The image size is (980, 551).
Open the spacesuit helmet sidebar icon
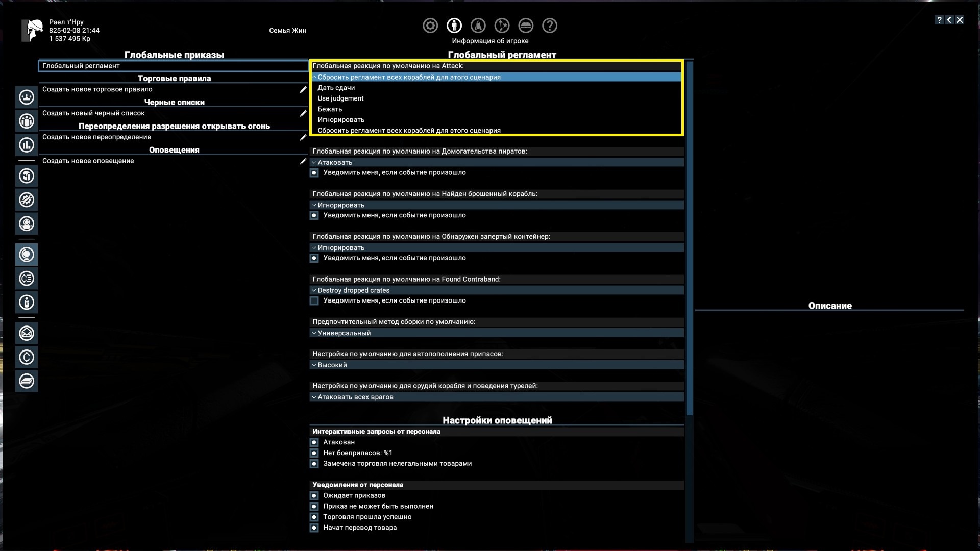coord(27,223)
